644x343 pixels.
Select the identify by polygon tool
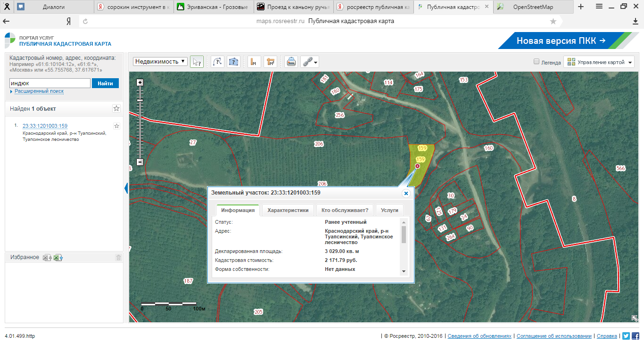coord(233,62)
